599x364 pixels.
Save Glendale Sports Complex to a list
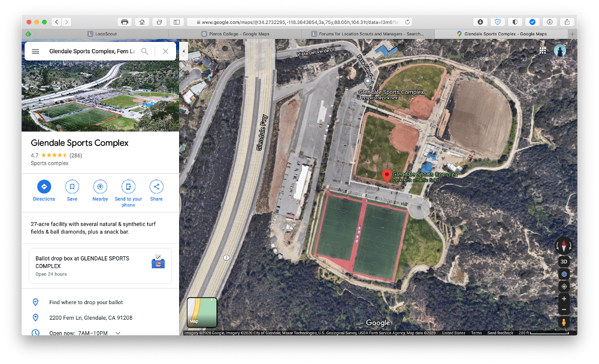[x=72, y=186]
